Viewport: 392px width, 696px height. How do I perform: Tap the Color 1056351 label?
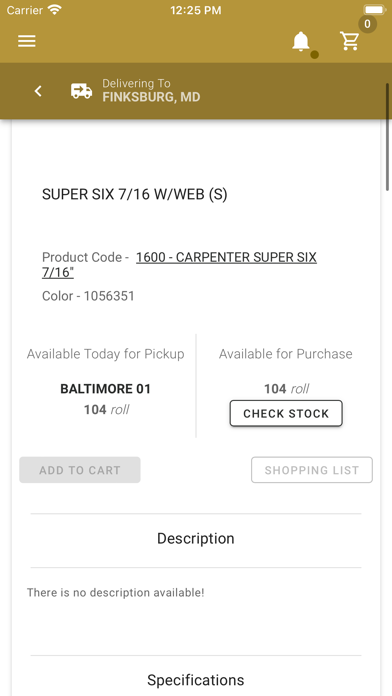click(x=88, y=296)
